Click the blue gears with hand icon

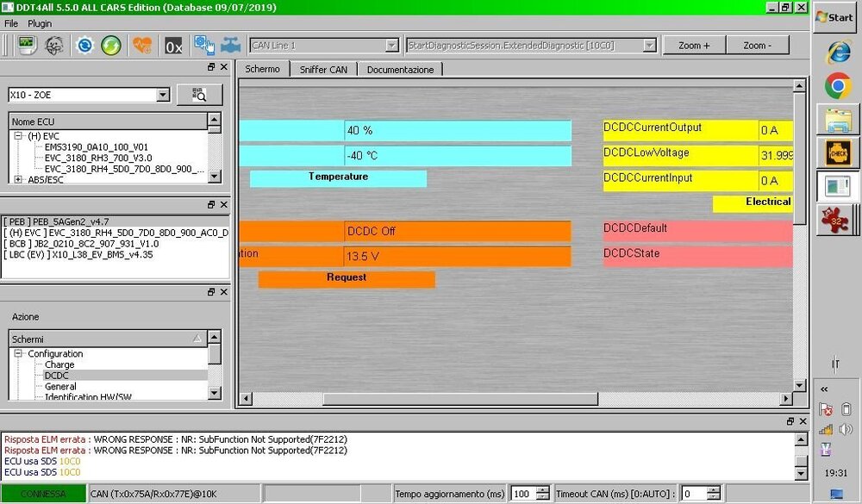[x=204, y=45]
